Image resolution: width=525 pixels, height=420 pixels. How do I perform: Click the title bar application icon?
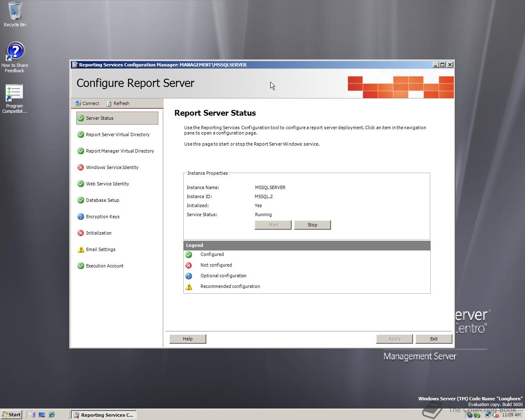pos(75,65)
